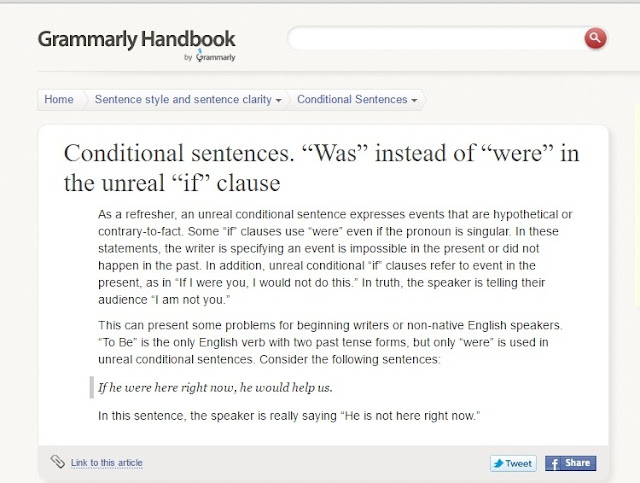
Task: Click the red search magnifier button
Action: pyautogui.click(x=595, y=39)
